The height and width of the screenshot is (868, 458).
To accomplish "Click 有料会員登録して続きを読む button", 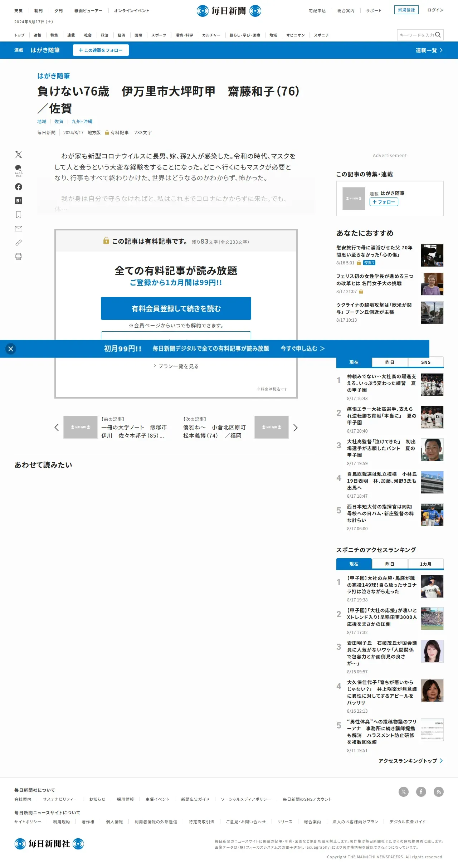I will [176, 308].
